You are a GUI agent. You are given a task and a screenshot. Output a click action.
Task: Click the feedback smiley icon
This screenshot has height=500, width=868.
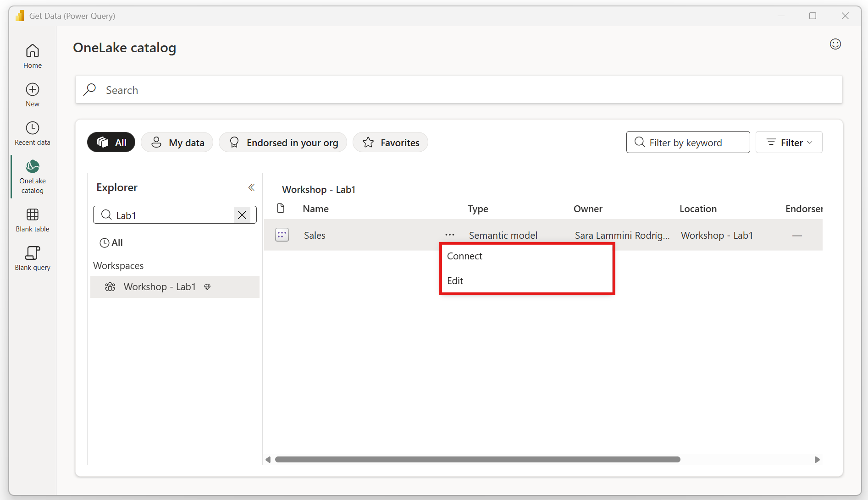pyautogui.click(x=835, y=44)
